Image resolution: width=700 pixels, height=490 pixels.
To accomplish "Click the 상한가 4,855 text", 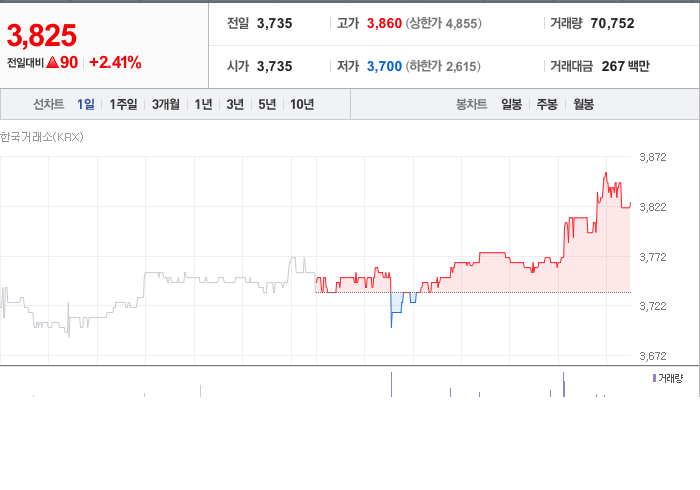I will pyautogui.click(x=443, y=23).
